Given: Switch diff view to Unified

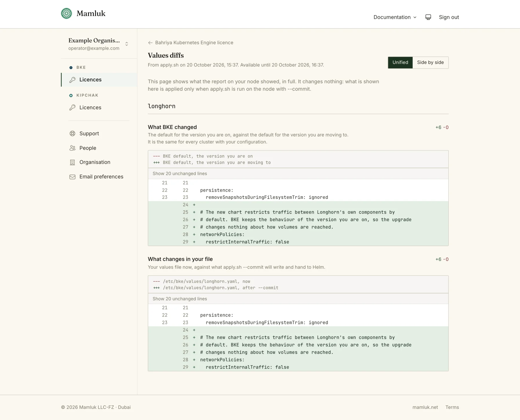Looking at the screenshot, I should 400,62.
